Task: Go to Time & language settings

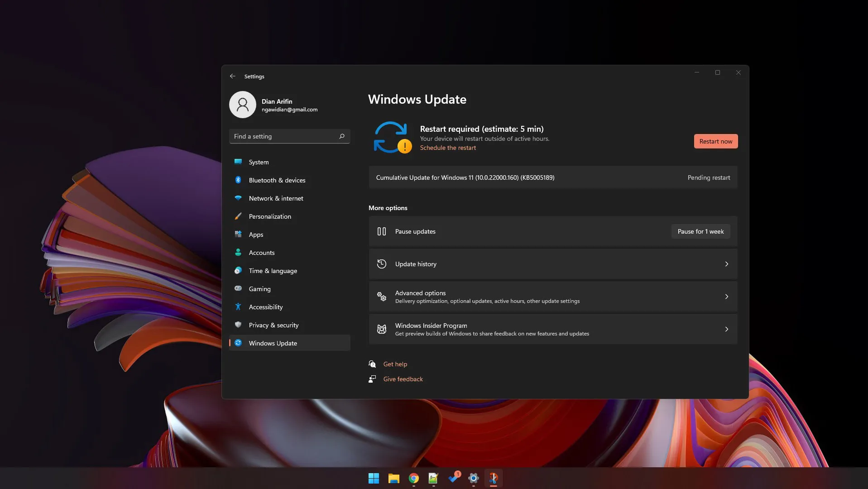Action: [x=273, y=271]
